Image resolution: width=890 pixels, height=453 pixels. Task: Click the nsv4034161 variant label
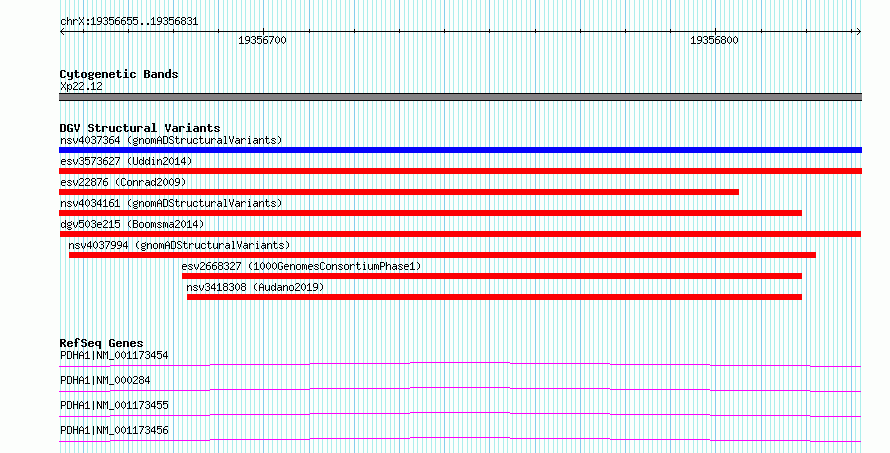click(171, 203)
